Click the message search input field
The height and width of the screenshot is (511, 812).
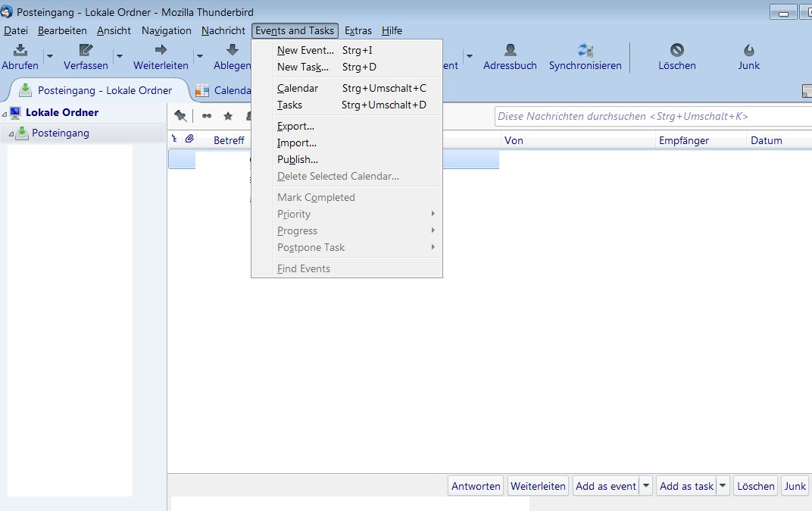tap(651, 116)
